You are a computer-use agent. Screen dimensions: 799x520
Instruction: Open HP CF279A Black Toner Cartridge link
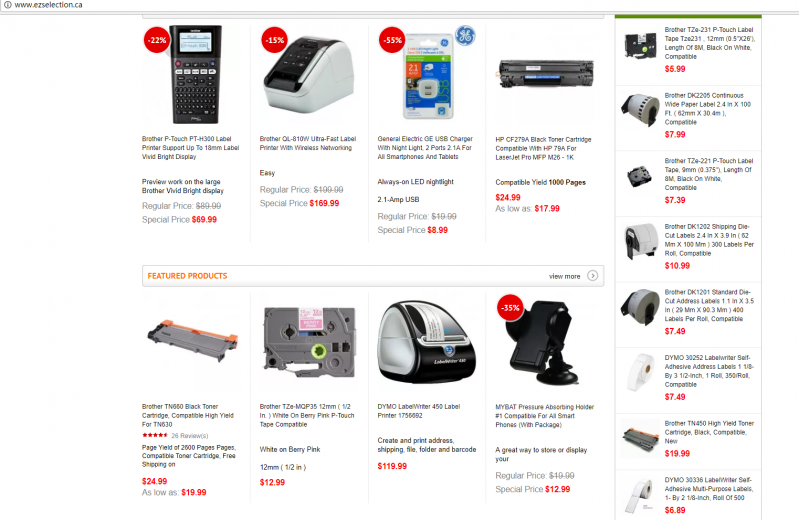click(x=543, y=148)
